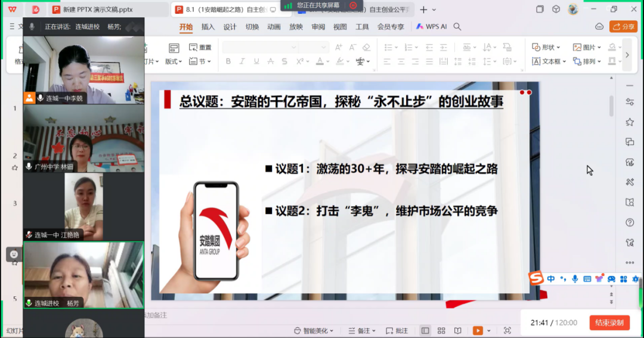Select the 连城进校 杨芳 video thumbnail
This screenshot has width=644, height=338.
(84, 275)
